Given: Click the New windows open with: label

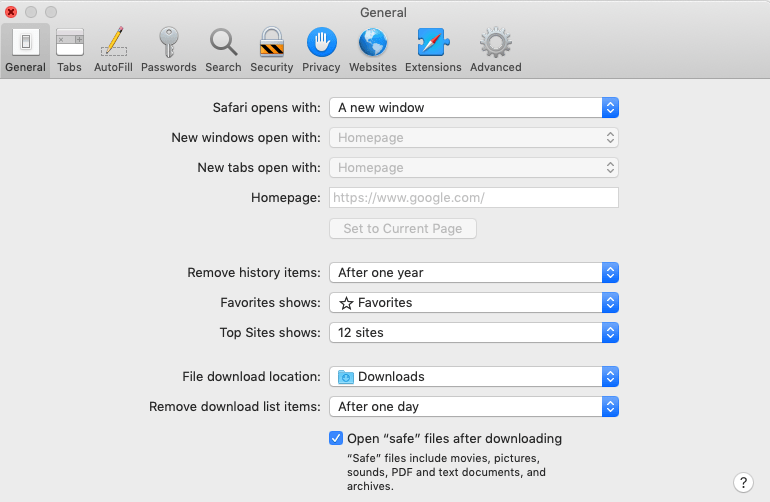Looking at the screenshot, I should 246,138.
